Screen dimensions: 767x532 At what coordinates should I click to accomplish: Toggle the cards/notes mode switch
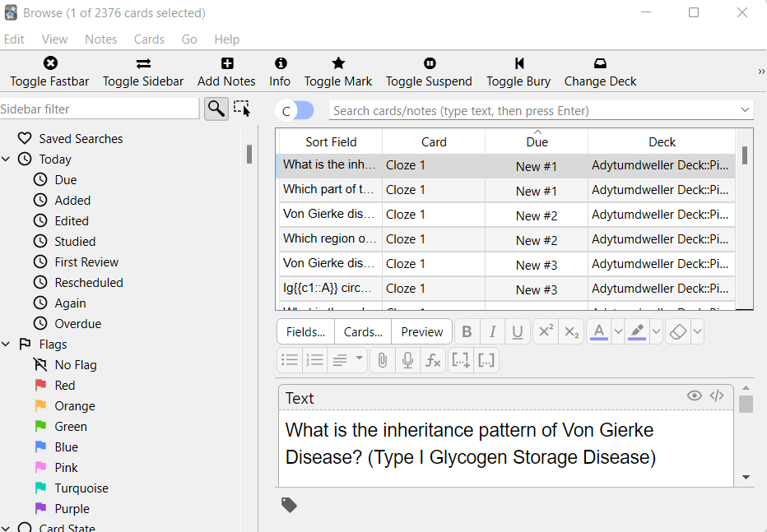coord(295,111)
